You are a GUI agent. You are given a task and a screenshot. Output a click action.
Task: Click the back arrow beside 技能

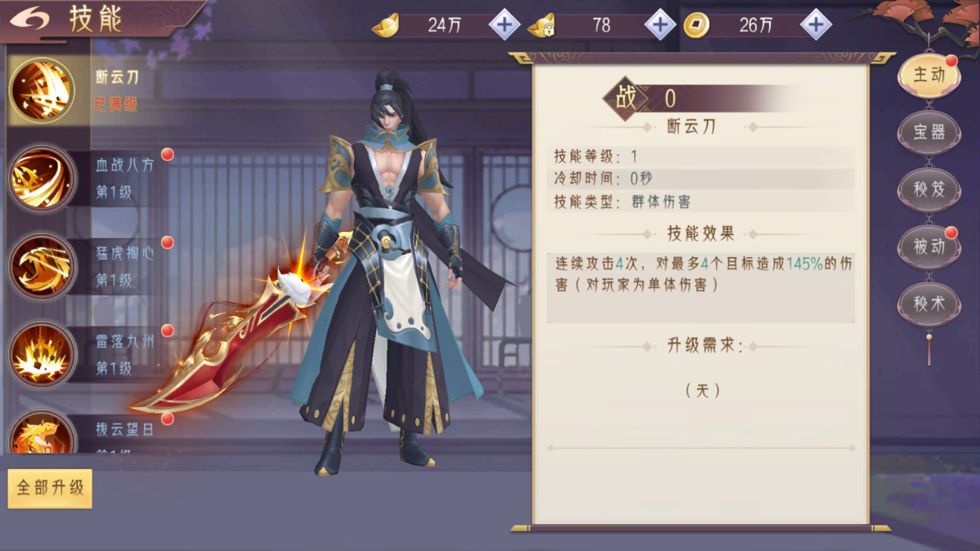[x=30, y=19]
